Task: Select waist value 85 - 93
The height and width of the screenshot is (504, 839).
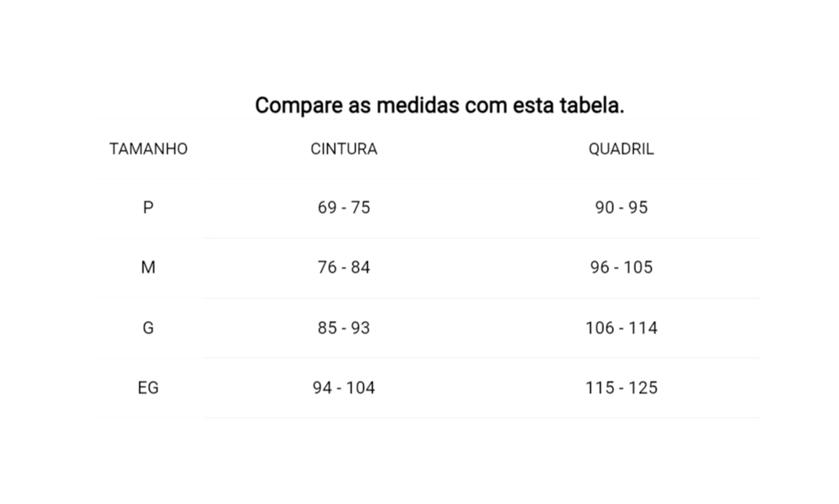Action: click(344, 328)
